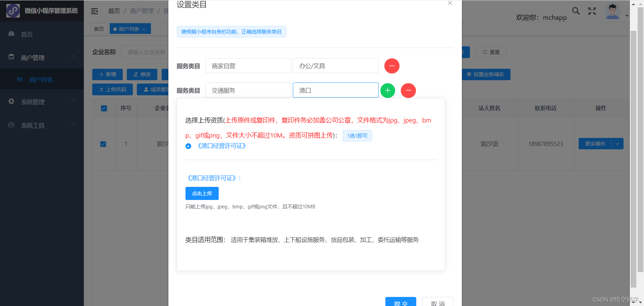Image resolution: width=644 pixels, height=306 pixels.
Task: Open the 办公/文具 subcategory dropdown
Action: click(336, 66)
